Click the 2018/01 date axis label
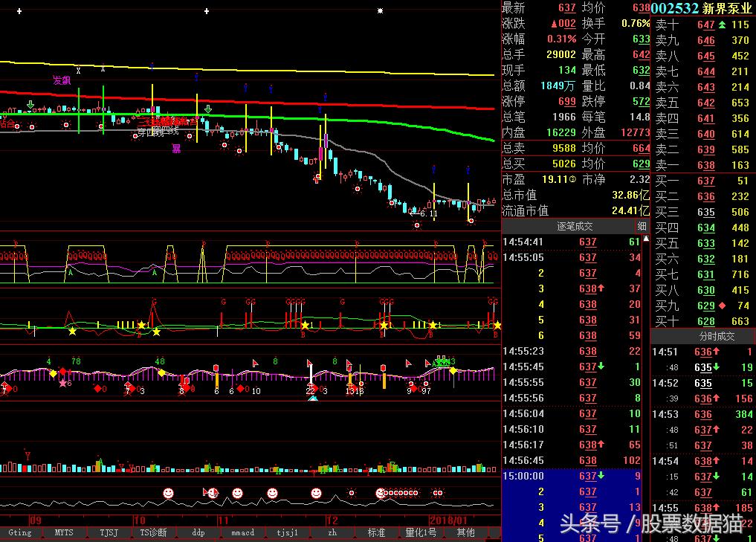The image size is (756, 542). point(448,520)
